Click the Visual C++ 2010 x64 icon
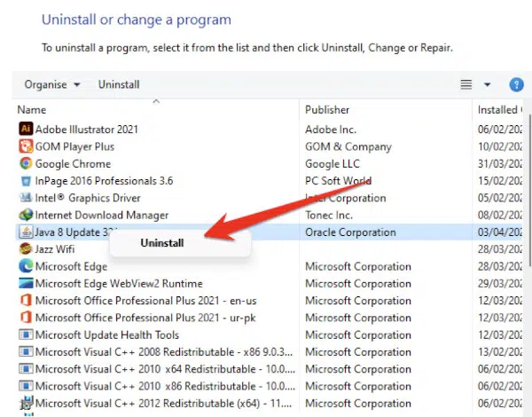 click(x=26, y=369)
